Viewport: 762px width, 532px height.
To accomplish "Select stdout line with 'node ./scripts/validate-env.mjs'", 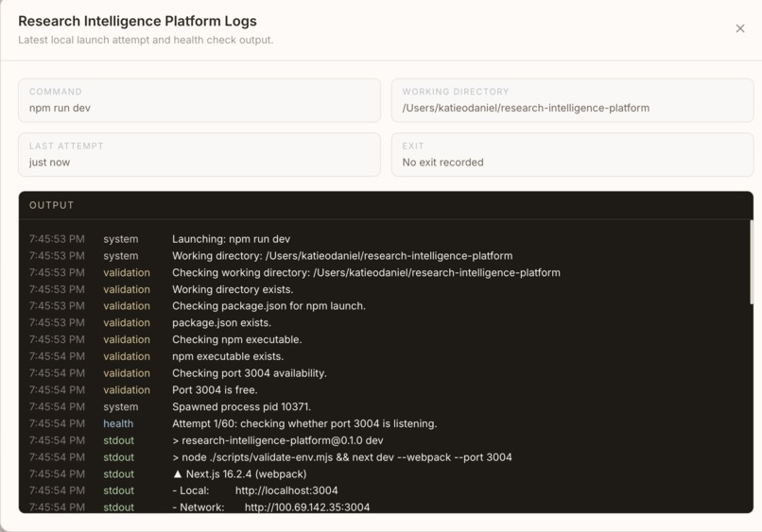I will 341,457.
